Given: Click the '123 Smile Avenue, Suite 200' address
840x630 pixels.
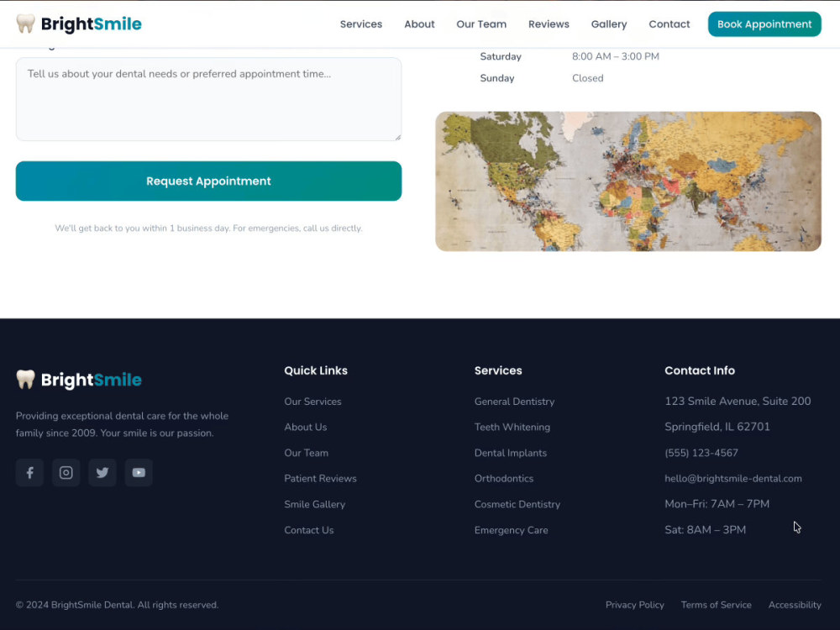Looking at the screenshot, I should pos(738,402).
